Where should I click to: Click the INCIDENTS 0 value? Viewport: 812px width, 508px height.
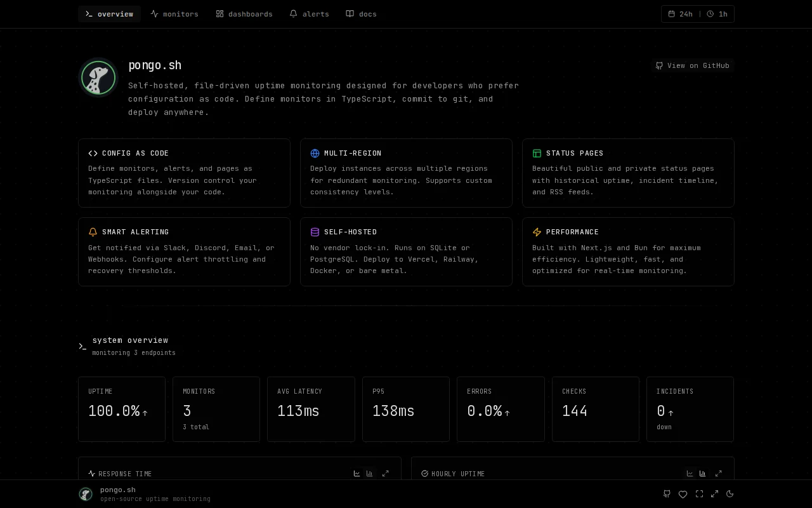point(661,411)
